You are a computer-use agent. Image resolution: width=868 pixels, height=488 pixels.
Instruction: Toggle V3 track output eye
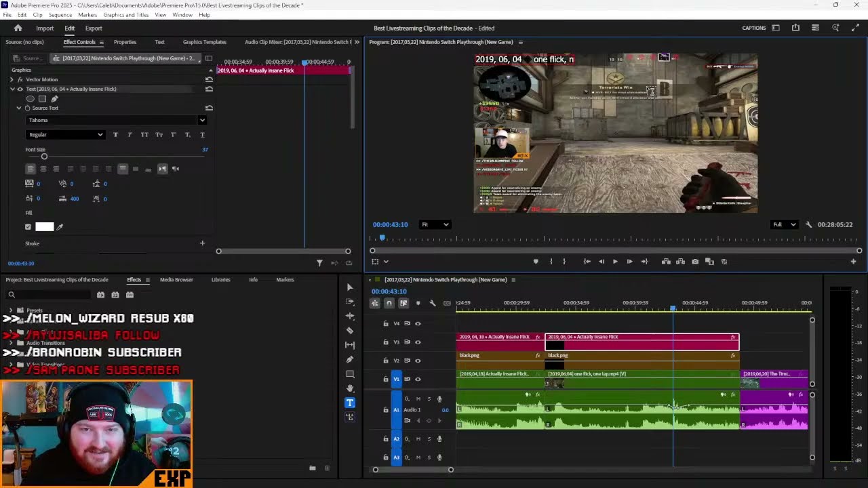(418, 342)
